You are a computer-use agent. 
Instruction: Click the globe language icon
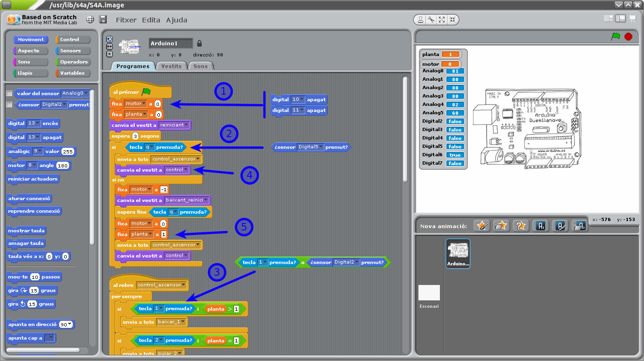click(x=90, y=20)
